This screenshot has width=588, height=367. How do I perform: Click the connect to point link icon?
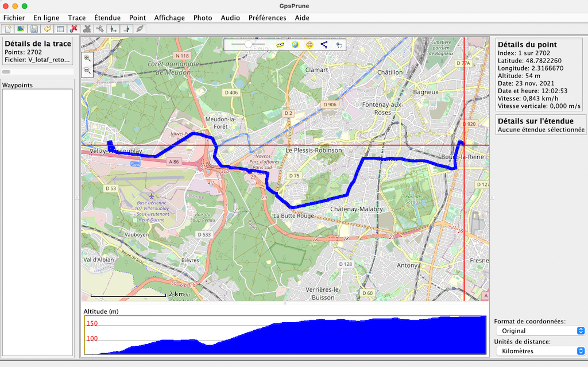point(140,29)
